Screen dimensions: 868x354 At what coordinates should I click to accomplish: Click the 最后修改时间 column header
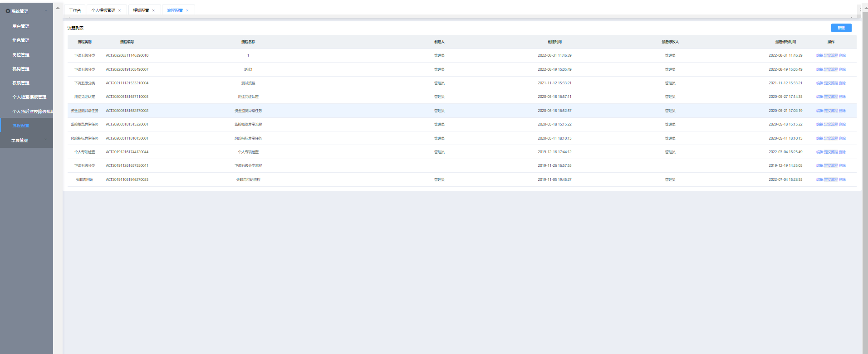click(x=785, y=42)
